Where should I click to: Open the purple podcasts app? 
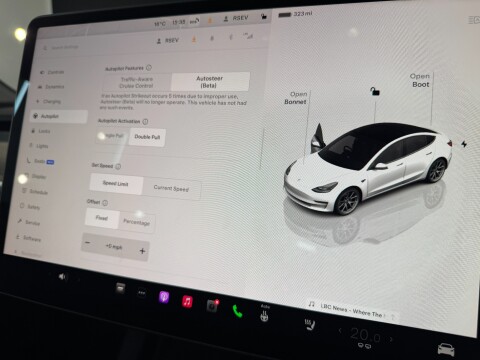[164, 297]
